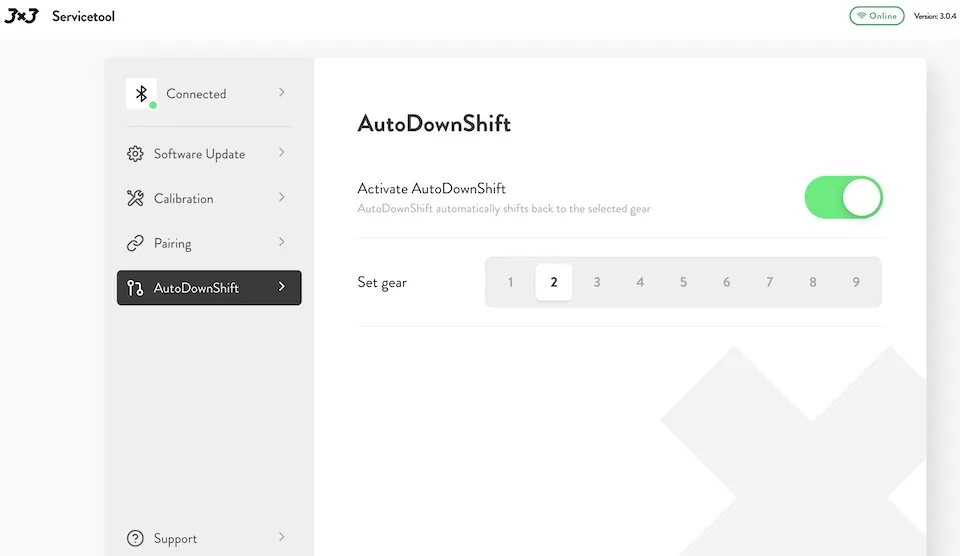
Task: Click the Wi-Fi icon in Online badge
Action: (861, 16)
